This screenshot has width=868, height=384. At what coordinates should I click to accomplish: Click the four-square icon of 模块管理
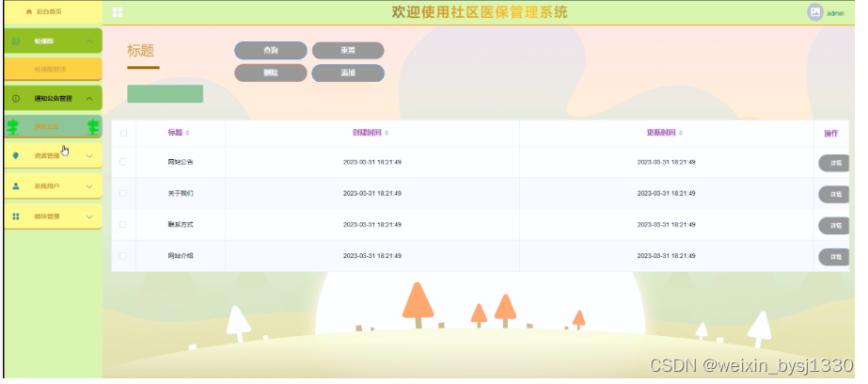pos(15,216)
